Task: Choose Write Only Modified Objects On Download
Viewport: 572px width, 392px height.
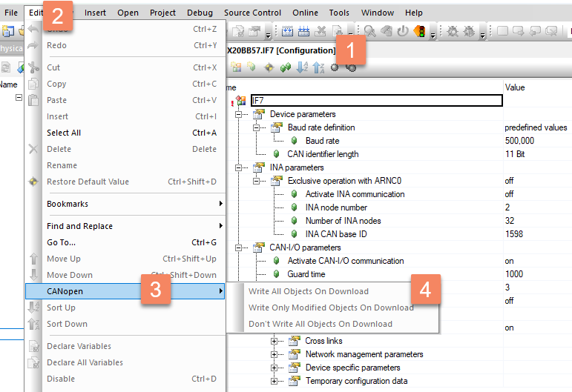Action: [332, 308]
